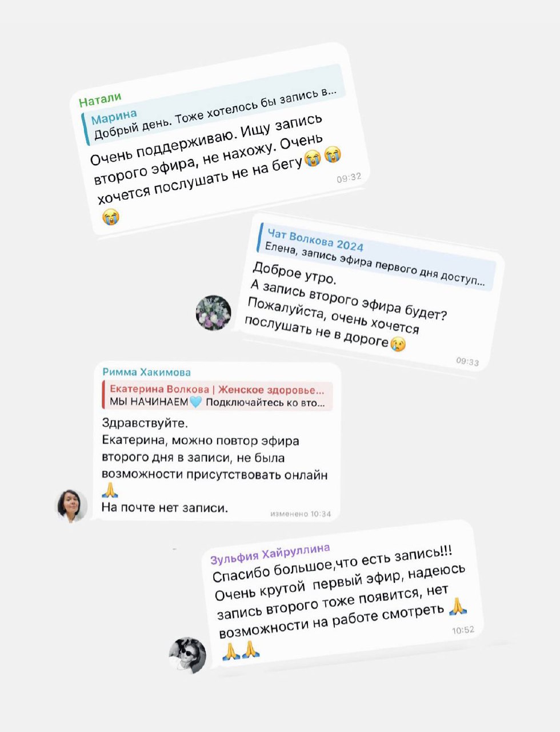Open the quoted reply Чат Волкова 2024

376,257
